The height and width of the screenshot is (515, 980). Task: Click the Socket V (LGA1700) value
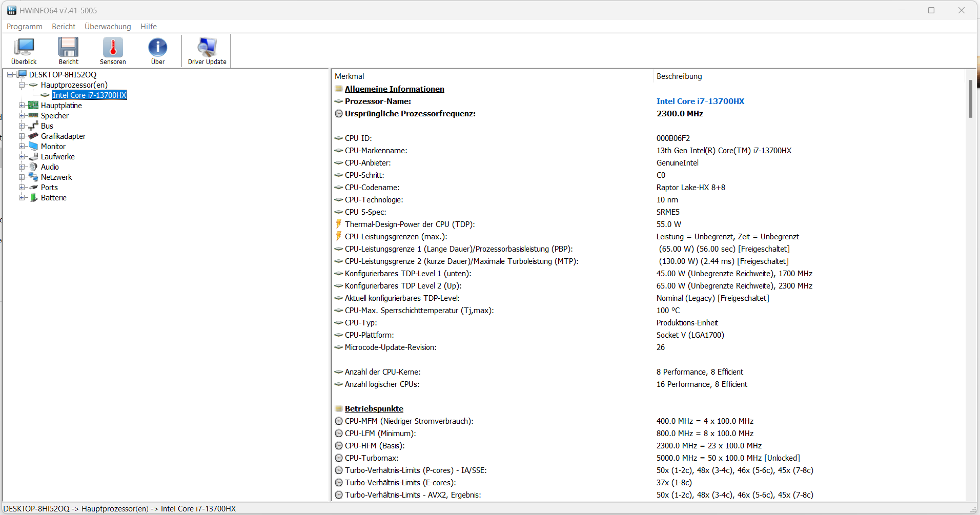point(690,335)
